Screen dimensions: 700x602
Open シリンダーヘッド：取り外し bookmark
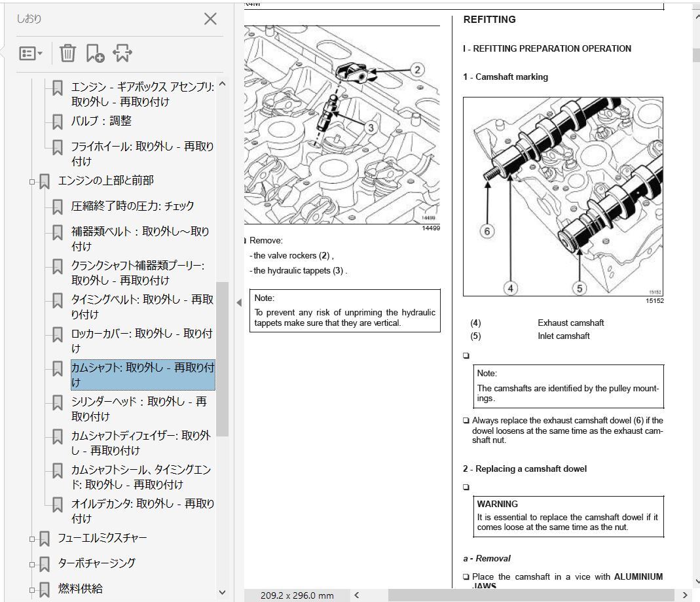pyautogui.click(x=139, y=409)
